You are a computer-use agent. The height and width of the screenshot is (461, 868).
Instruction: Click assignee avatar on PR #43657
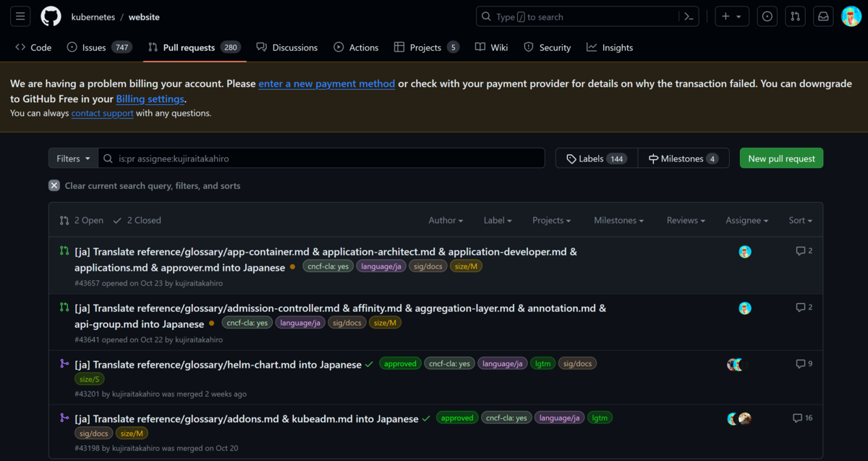(x=745, y=252)
